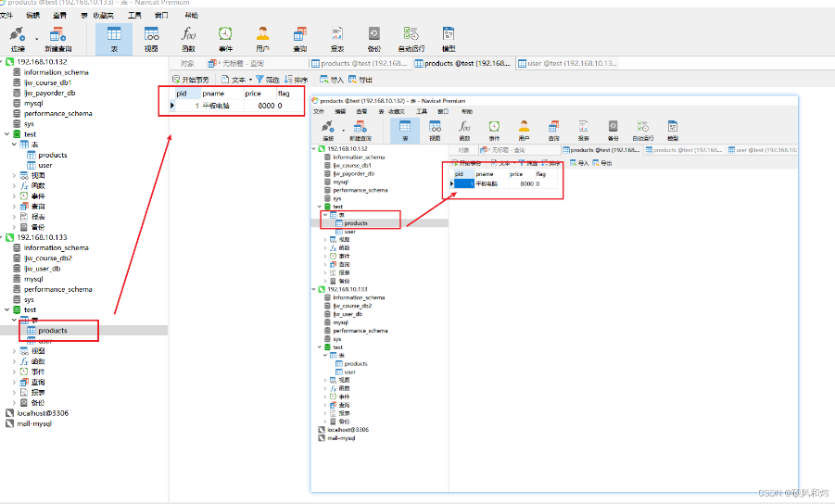Open 文件 menu in outer window
Screen dimensions: 835x504
[6, 16]
